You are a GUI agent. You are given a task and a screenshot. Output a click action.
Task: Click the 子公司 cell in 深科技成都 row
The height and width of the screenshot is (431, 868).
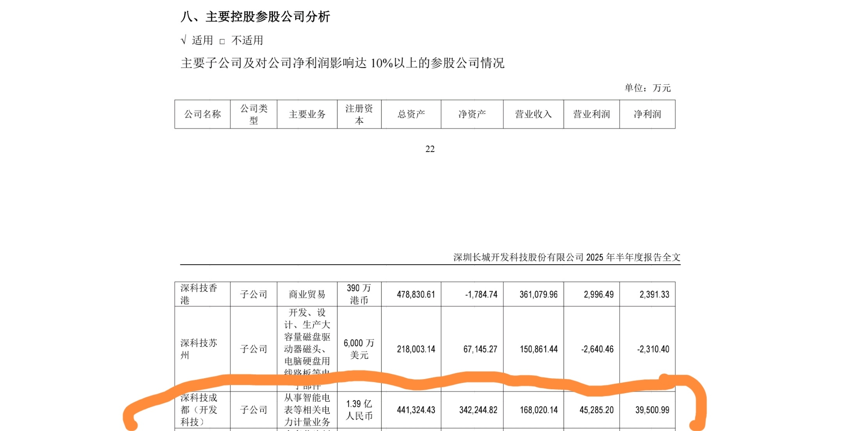pyautogui.click(x=254, y=410)
